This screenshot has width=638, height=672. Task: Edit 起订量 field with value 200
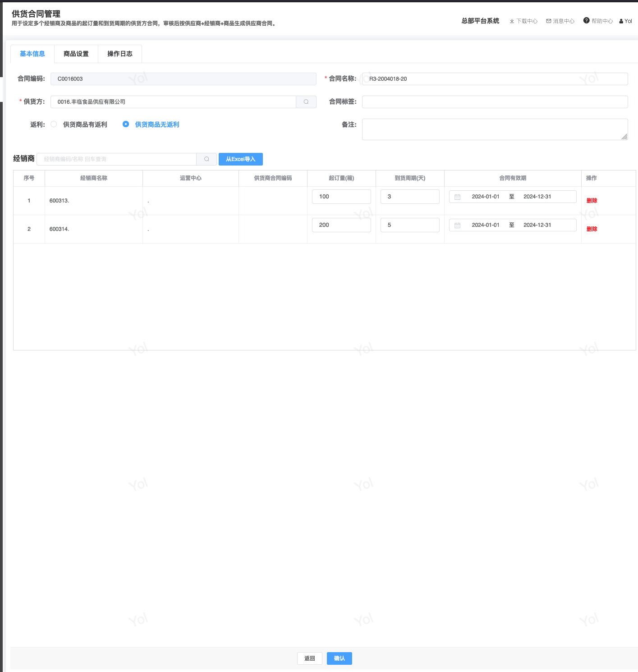tap(341, 225)
